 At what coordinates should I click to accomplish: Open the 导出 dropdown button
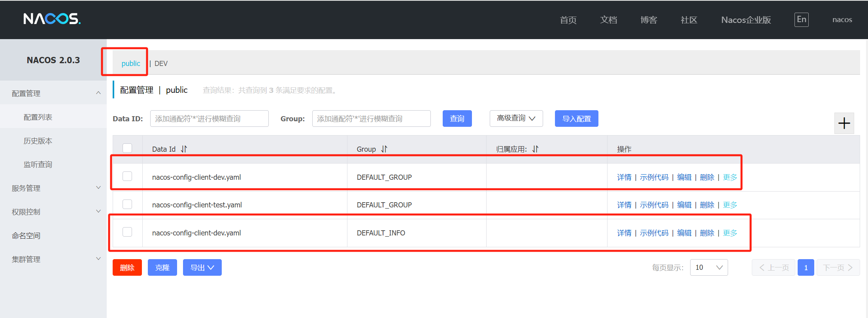tap(202, 267)
